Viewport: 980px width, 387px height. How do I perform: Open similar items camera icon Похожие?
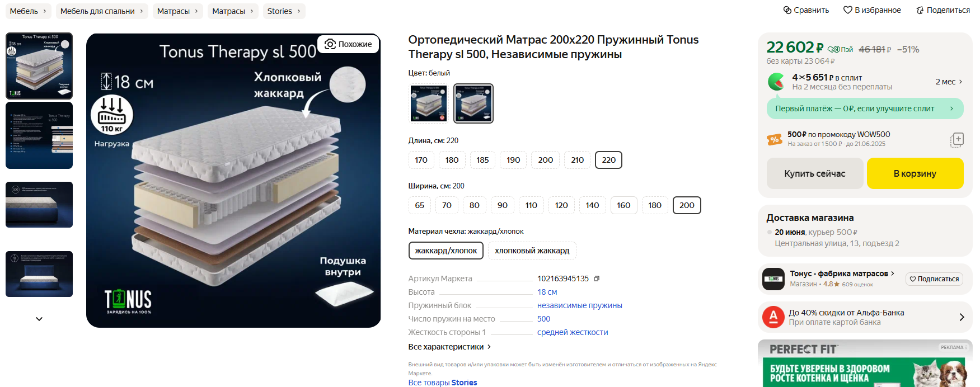point(330,44)
